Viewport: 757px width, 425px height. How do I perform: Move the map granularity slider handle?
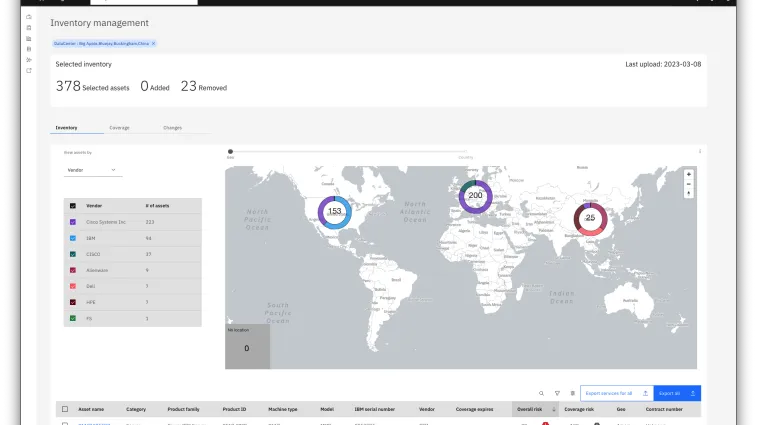point(230,152)
